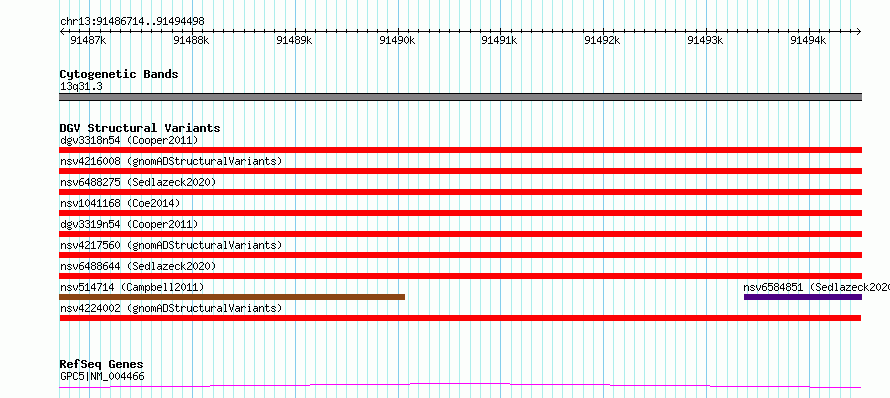Click the red bar under nsv4216008
890x398 pixels.
point(460,171)
